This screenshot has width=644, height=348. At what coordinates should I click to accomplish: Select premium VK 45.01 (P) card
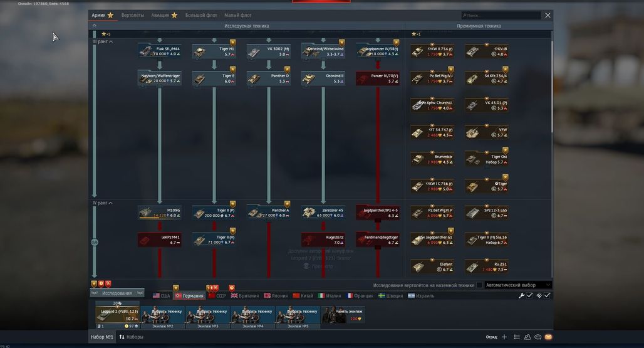[487, 105]
